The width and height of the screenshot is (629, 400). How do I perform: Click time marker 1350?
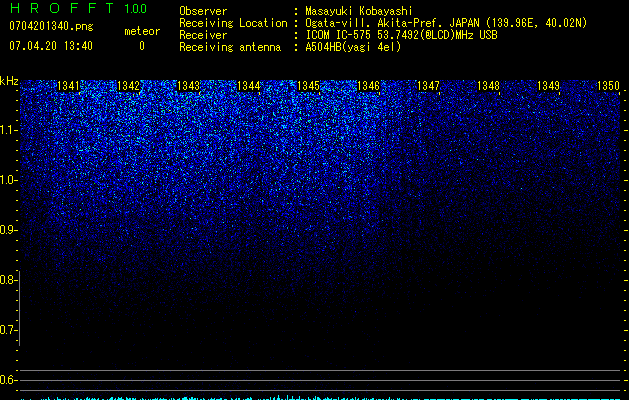pos(608,85)
